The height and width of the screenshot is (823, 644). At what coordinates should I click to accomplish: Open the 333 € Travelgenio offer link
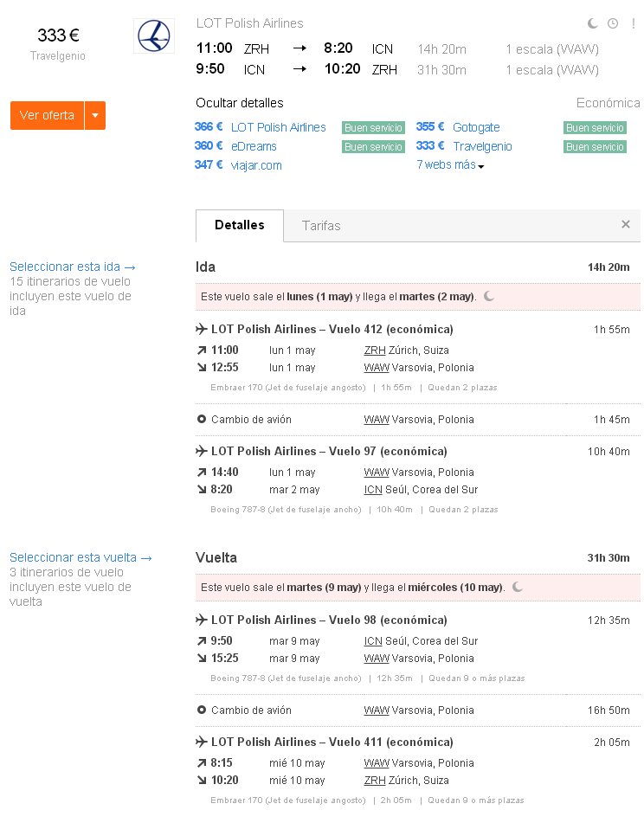pos(464,146)
